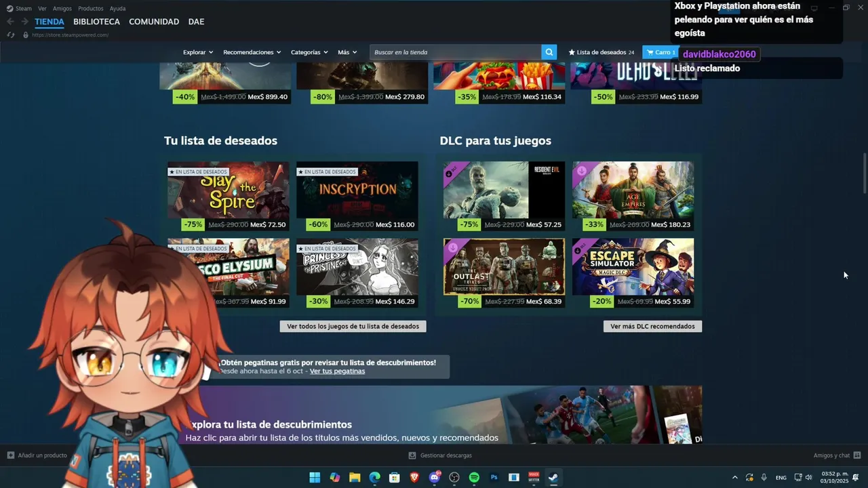Open the Slay the Spire wishlist card
The image size is (868, 488).
228,197
